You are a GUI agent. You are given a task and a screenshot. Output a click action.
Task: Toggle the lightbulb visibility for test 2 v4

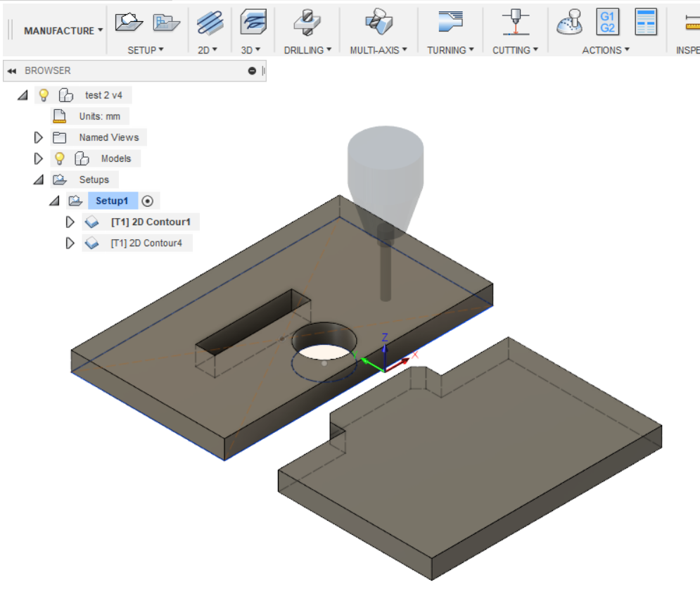[x=44, y=95]
